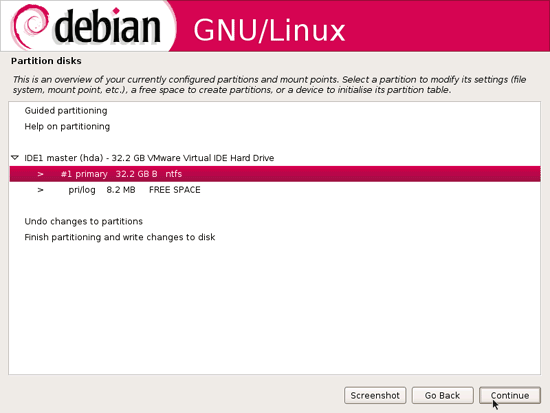The width and height of the screenshot is (550, 413).
Task: Click the Continue button
Action: pyautogui.click(x=510, y=395)
